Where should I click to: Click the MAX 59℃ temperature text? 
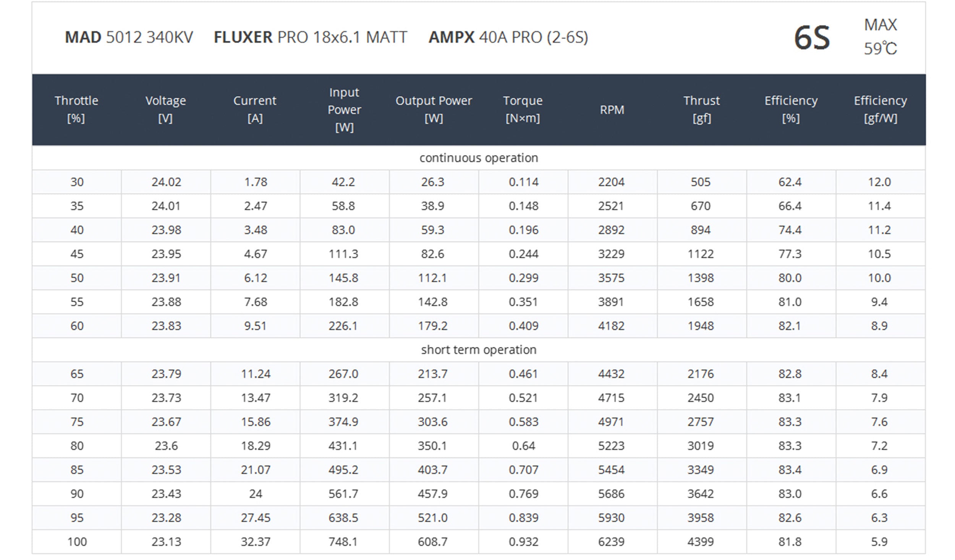click(880, 37)
